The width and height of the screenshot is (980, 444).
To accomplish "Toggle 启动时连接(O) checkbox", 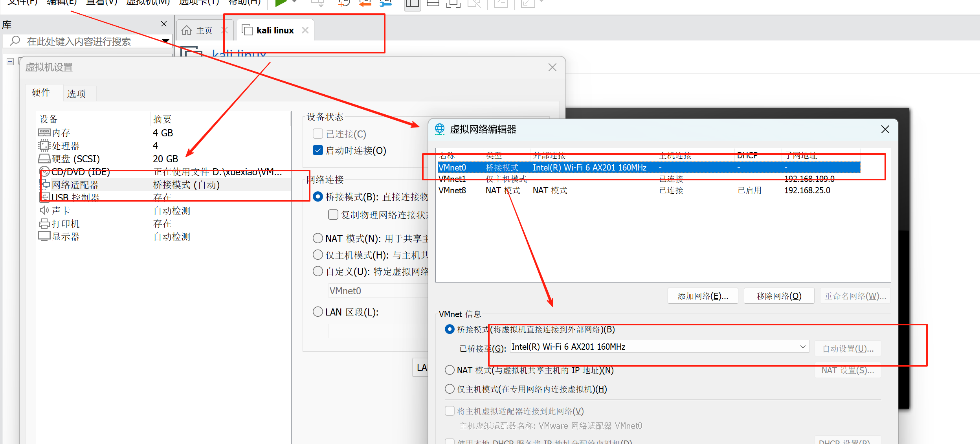I will 318,150.
